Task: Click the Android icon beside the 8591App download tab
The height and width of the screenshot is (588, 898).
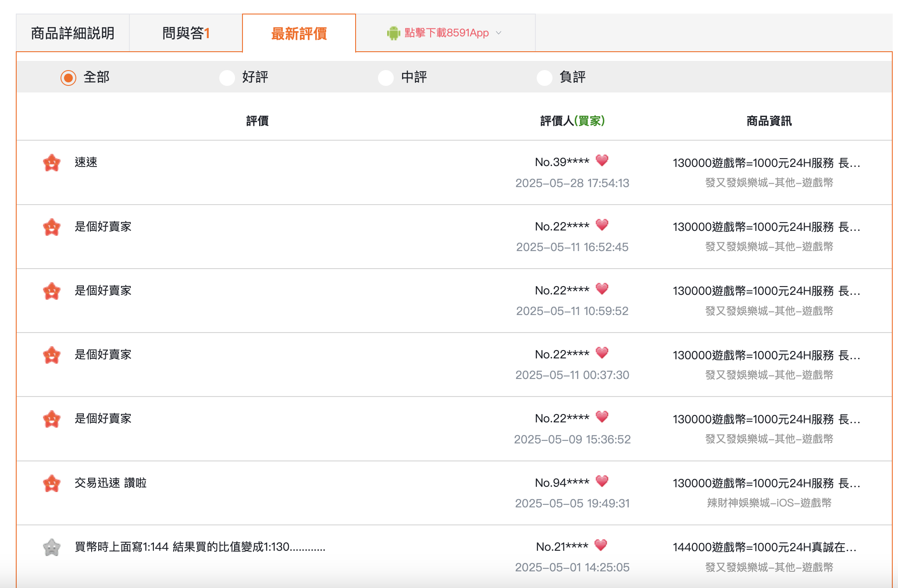Action: (x=393, y=33)
